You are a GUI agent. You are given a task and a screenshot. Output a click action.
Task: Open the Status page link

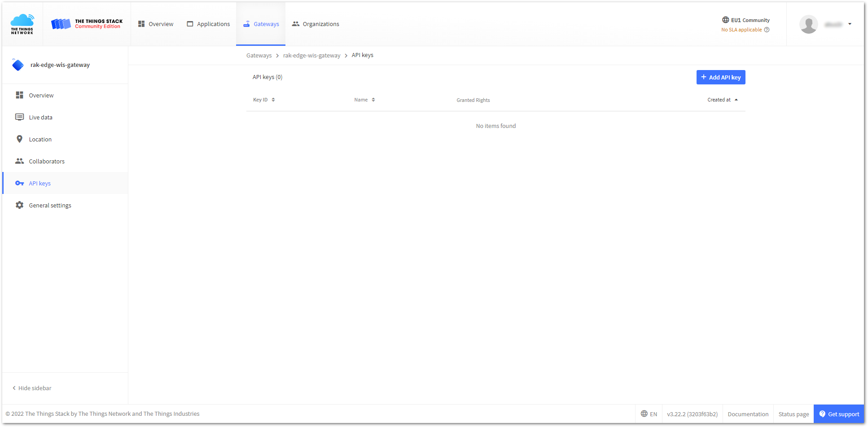pyautogui.click(x=793, y=414)
